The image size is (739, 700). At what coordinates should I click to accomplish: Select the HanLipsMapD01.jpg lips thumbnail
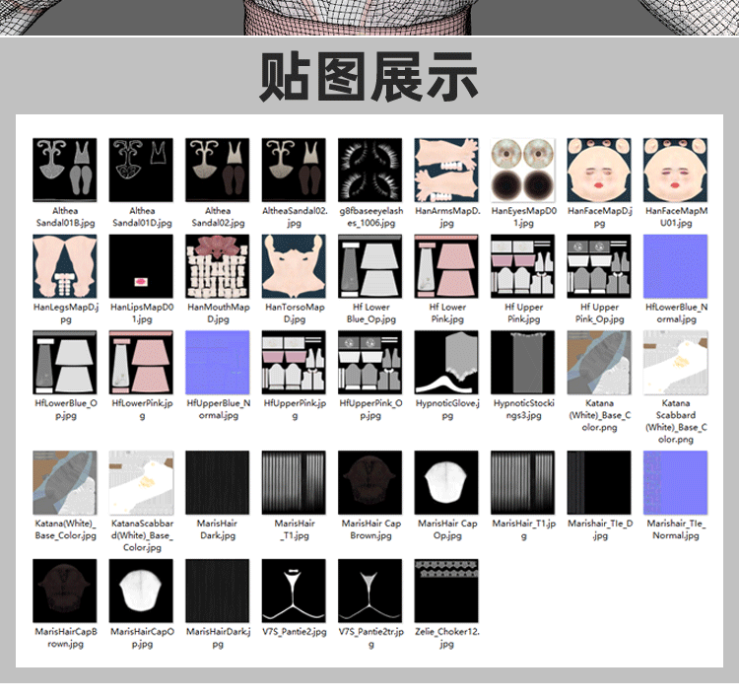[141, 266]
